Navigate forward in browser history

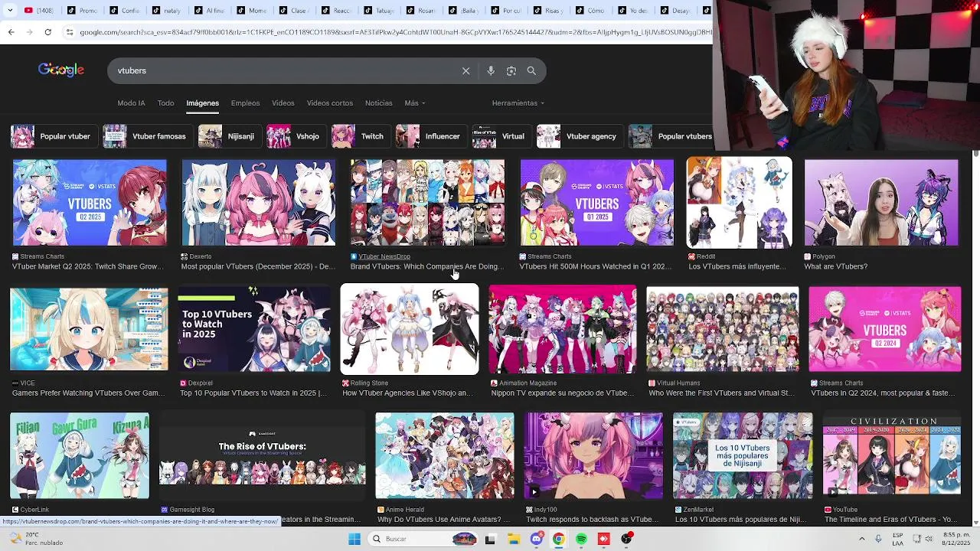tap(29, 32)
